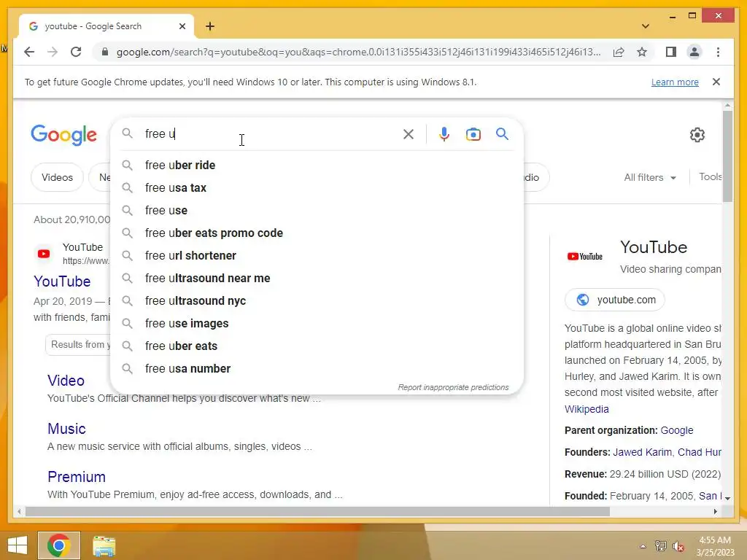Click the horizontal scrollbar right arrow

(x=715, y=511)
